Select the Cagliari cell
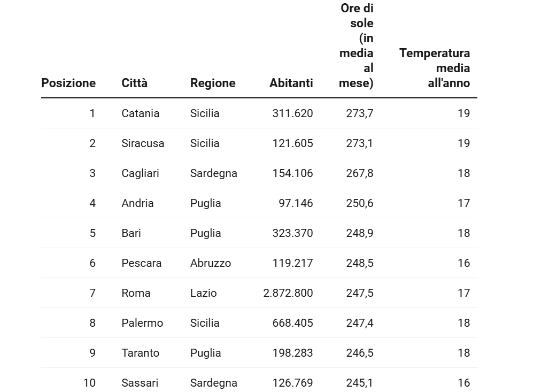Viewport: 549px width, 392px height. (140, 173)
